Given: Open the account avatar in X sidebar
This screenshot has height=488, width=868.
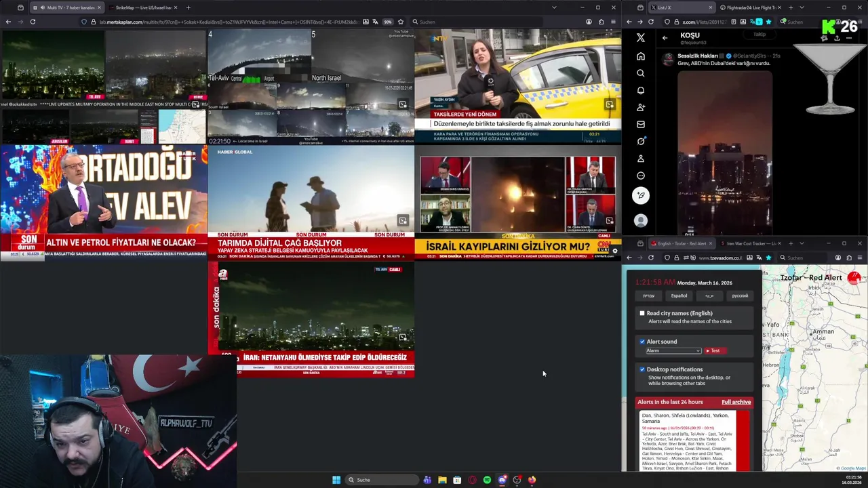Looking at the screenshot, I should pyautogui.click(x=641, y=220).
